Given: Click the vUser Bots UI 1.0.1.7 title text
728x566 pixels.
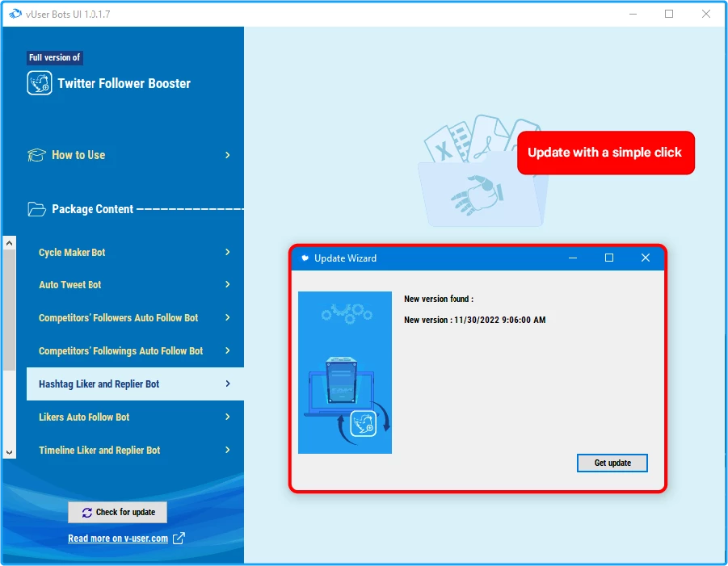Looking at the screenshot, I should click(x=68, y=14).
